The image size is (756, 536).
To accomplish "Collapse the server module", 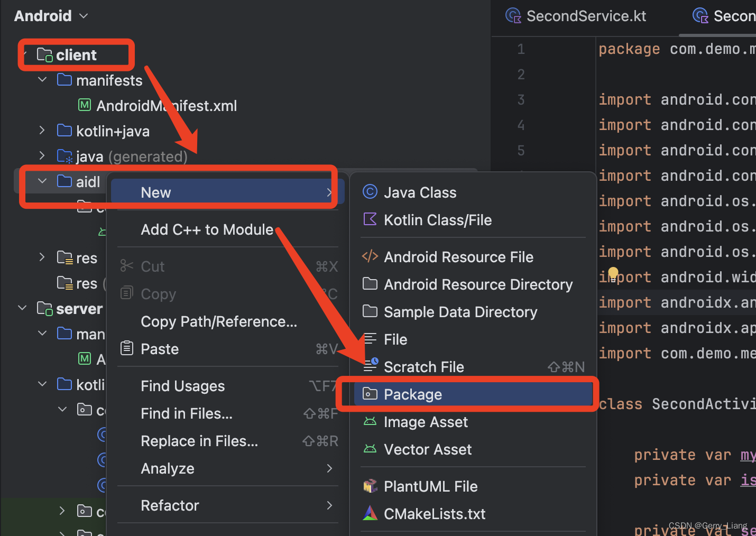I will (22, 308).
